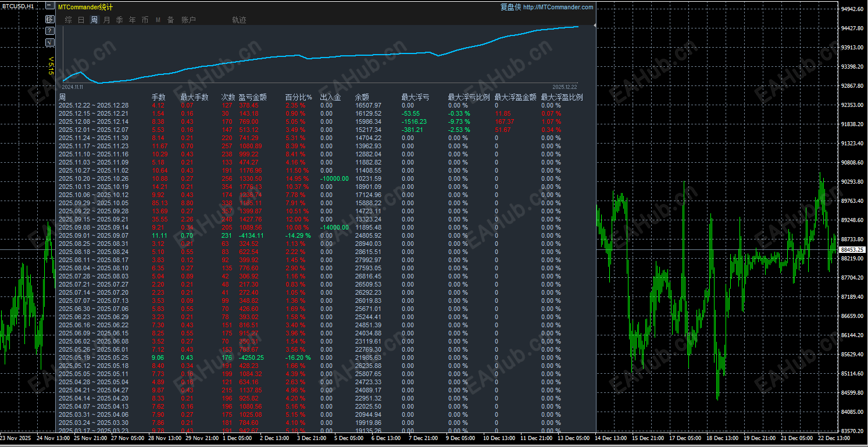Screen dimensions: 868x447
Task: Click the BTCUSD,H1 chart label
Action: click(x=17, y=5)
